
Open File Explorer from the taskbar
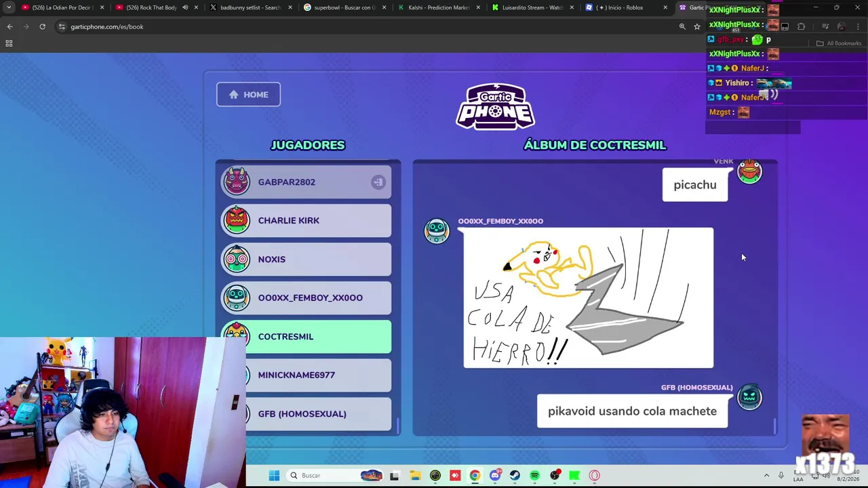415,475
